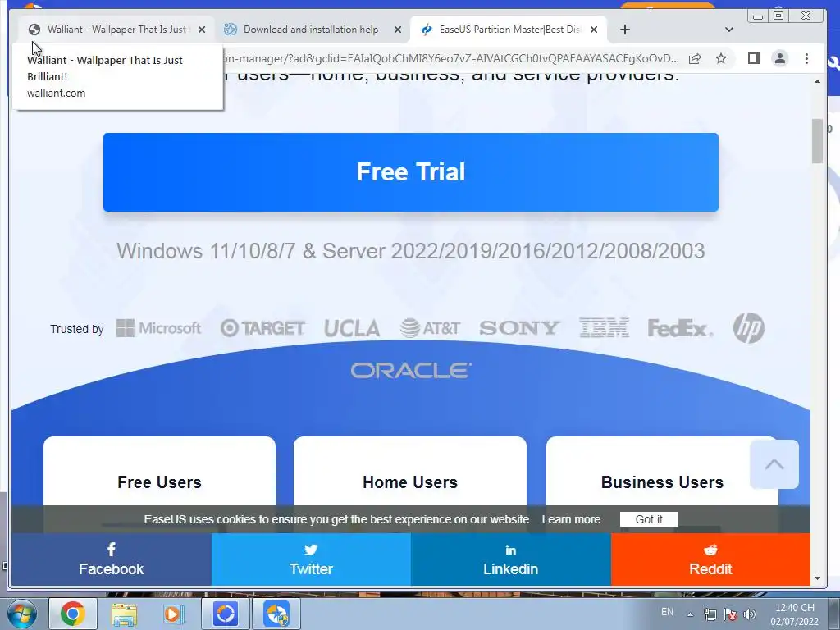This screenshot has width=840, height=630.
Task: Click the Free Trial button
Action: point(411,172)
